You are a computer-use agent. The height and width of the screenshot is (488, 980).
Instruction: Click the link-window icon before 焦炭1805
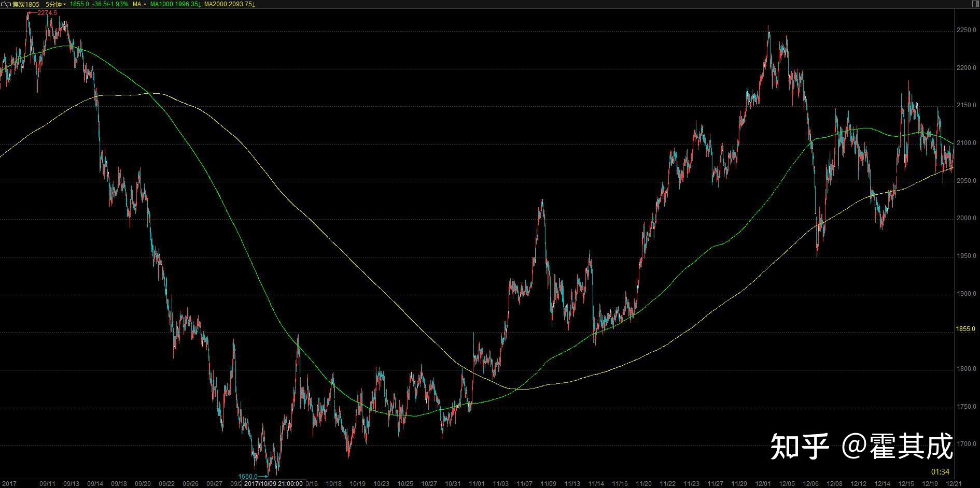point(6,4)
